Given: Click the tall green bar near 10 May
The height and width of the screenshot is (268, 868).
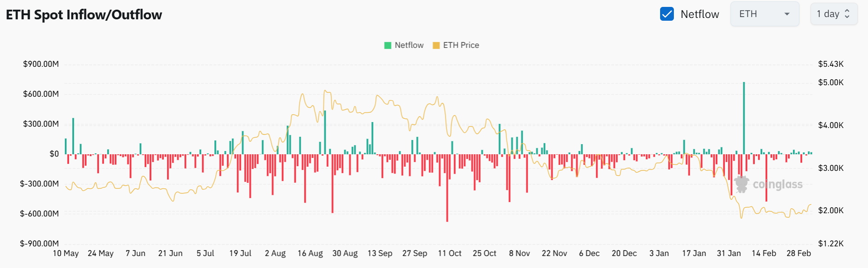Looking at the screenshot, I should (x=73, y=136).
